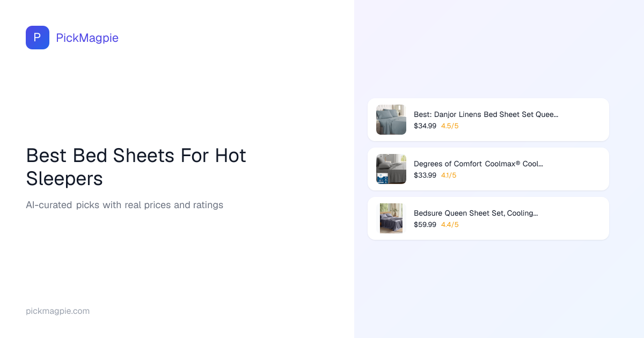Click the purple P logo icon
Image resolution: width=644 pixels, height=338 pixels.
[x=38, y=38]
